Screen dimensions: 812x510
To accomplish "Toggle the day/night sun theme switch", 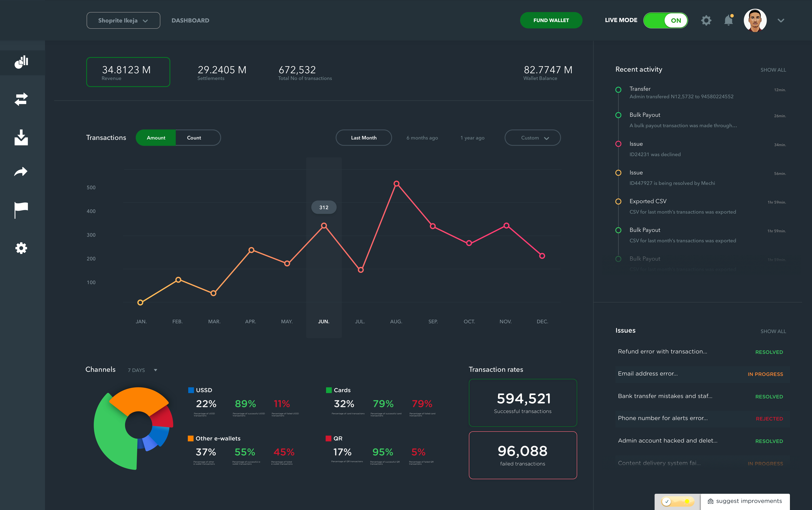I will coord(678,501).
